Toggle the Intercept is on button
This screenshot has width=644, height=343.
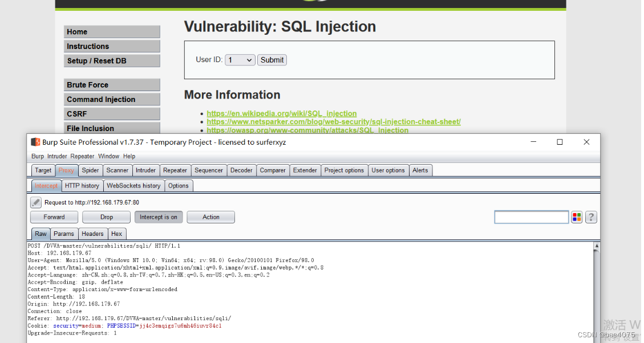[x=159, y=217]
